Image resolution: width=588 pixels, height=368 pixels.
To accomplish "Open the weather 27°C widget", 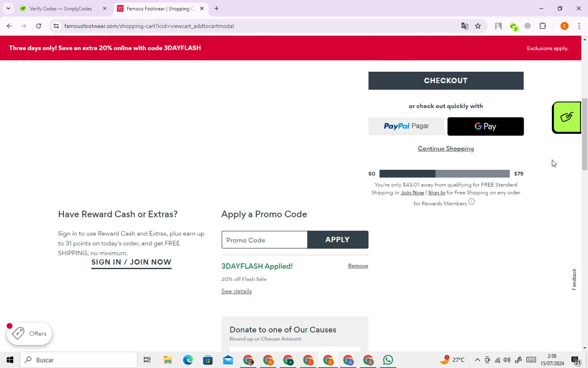I will 452,360.
